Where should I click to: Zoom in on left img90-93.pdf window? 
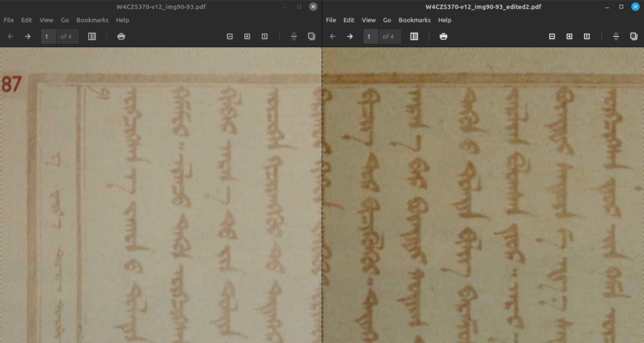point(247,37)
